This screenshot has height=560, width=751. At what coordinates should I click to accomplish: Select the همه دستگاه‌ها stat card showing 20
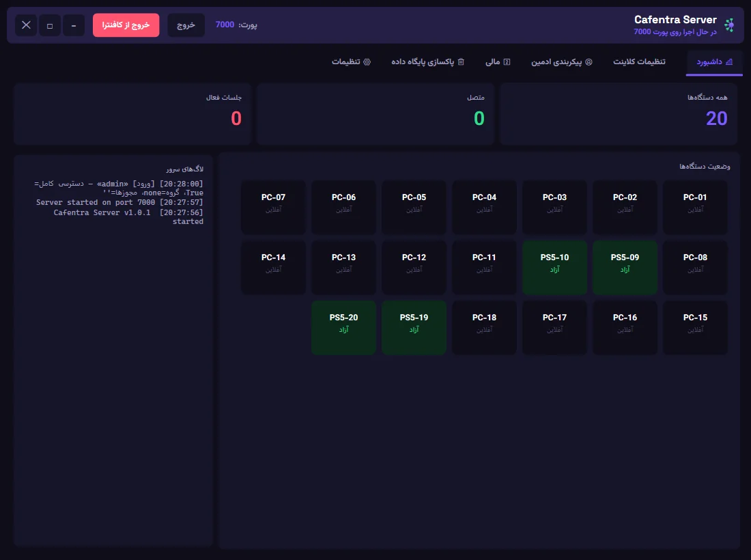pyautogui.click(x=618, y=114)
